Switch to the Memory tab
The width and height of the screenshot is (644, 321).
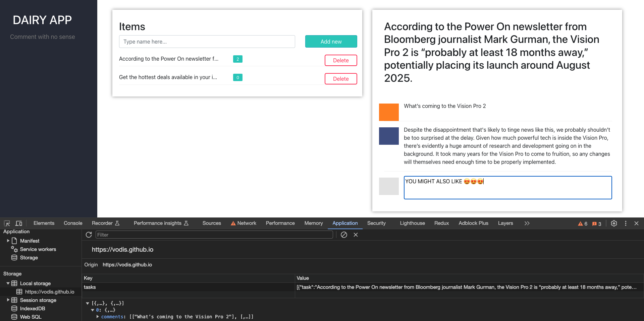coord(314,223)
